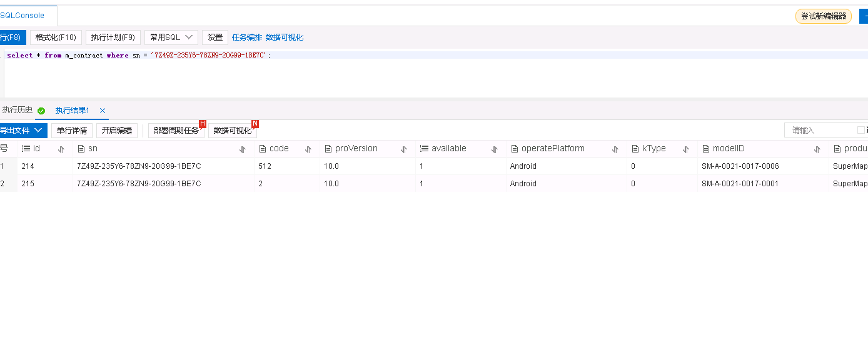
Task: Click the sort arrows on sn column
Action: (x=243, y=149)
